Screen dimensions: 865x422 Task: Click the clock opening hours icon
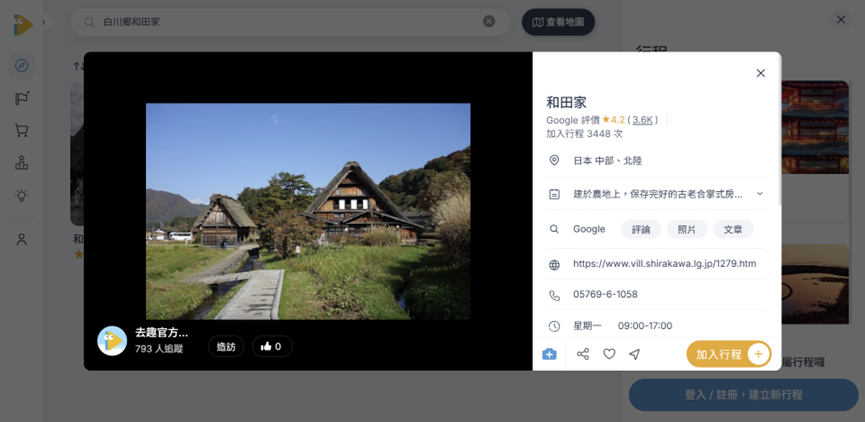pyautogui.click(x=554, y=326)
